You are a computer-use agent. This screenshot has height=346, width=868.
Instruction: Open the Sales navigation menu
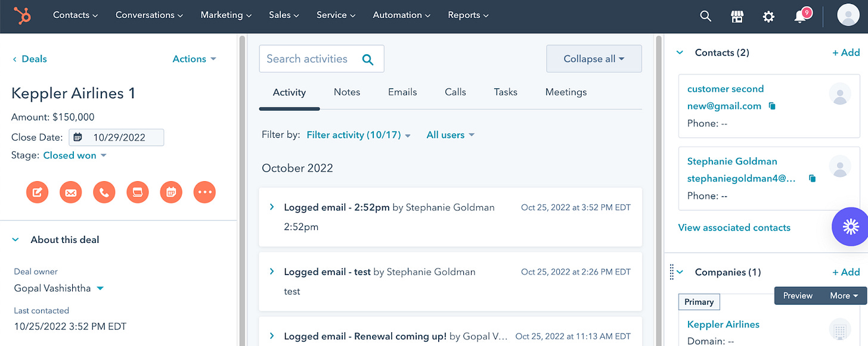(x=284, y=15)
